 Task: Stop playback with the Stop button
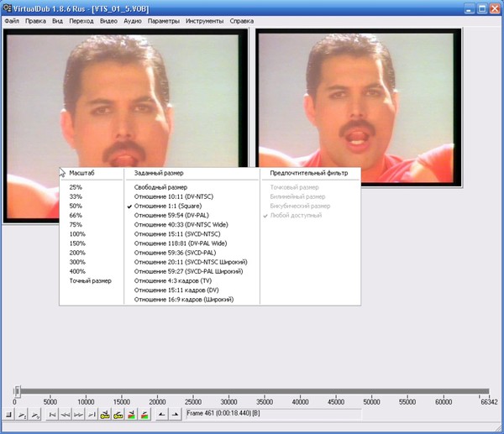click(x=9, y=415)
